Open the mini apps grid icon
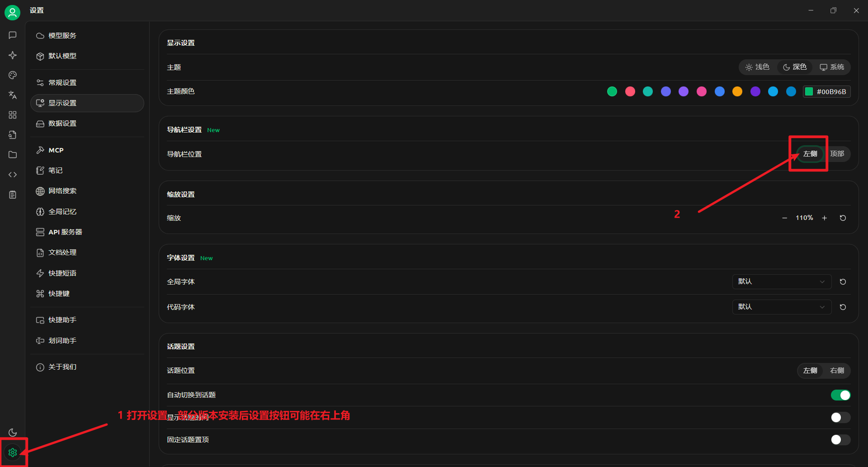Viewport: 868px width, 467px height. [x=13, y=115]
